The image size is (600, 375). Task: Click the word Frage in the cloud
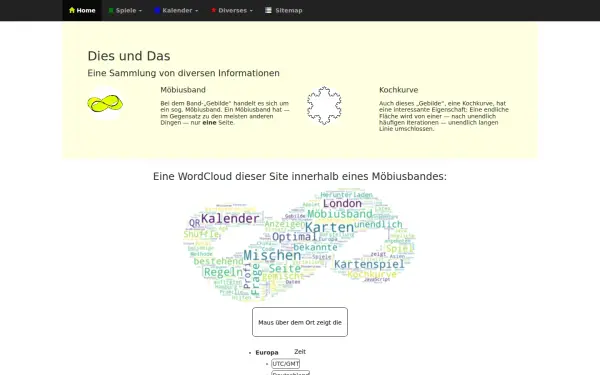[x=256, y=279]
